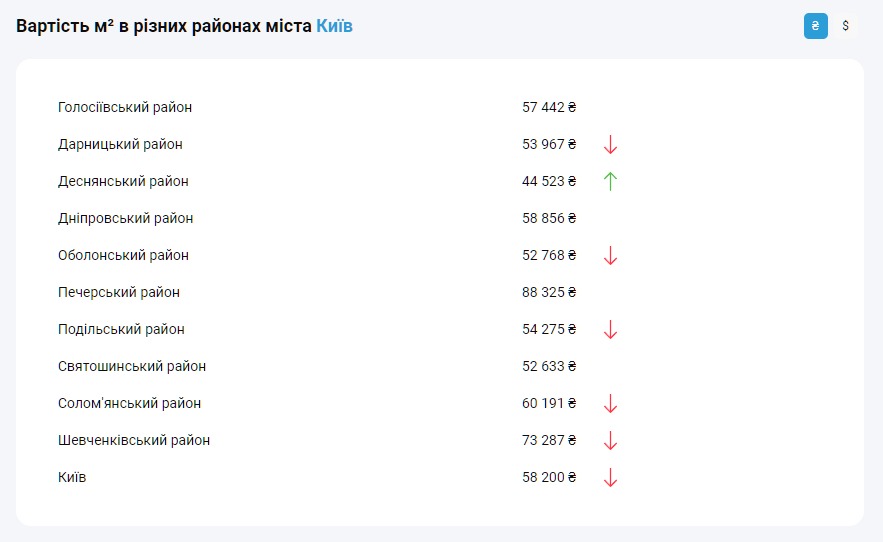
Task: Select Дарницький район row name
Action: [120, 144]
